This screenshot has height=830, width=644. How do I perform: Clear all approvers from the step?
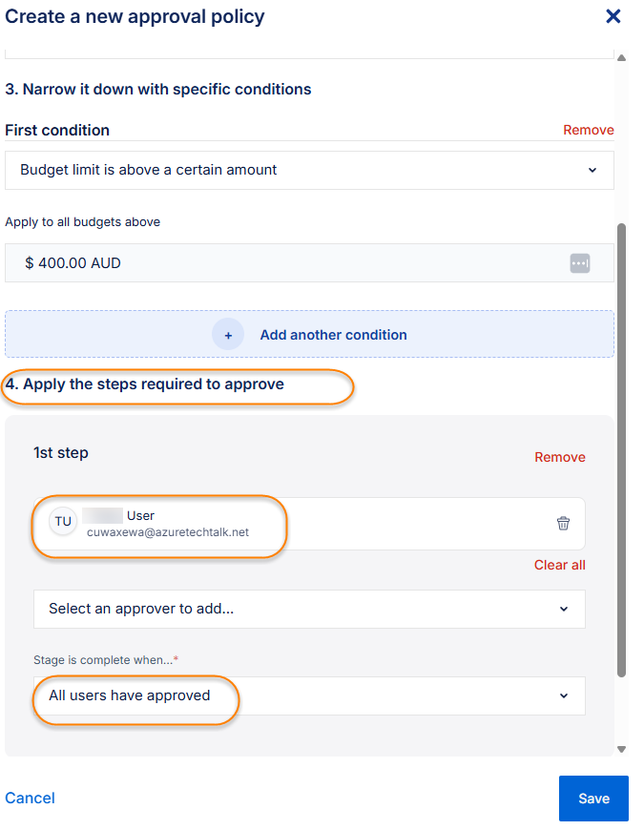(x=559, y=565)
